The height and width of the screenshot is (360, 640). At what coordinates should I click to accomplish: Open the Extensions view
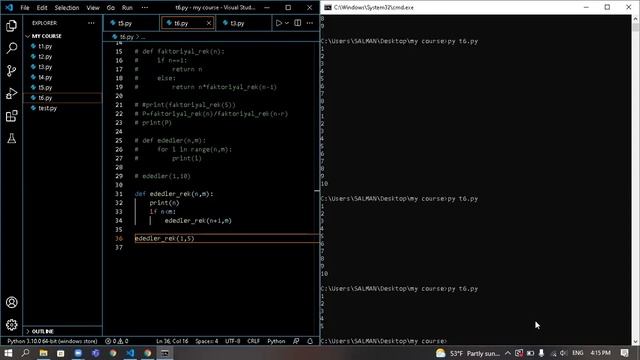coord(11,116)
